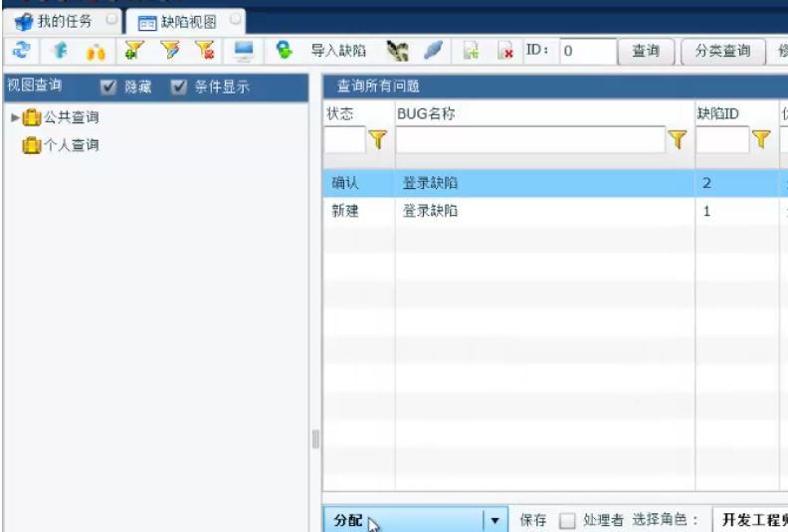The image size is (788, 532).
Task: Click 登录缺陷 in the 确认 row
Action: [430, 183]
